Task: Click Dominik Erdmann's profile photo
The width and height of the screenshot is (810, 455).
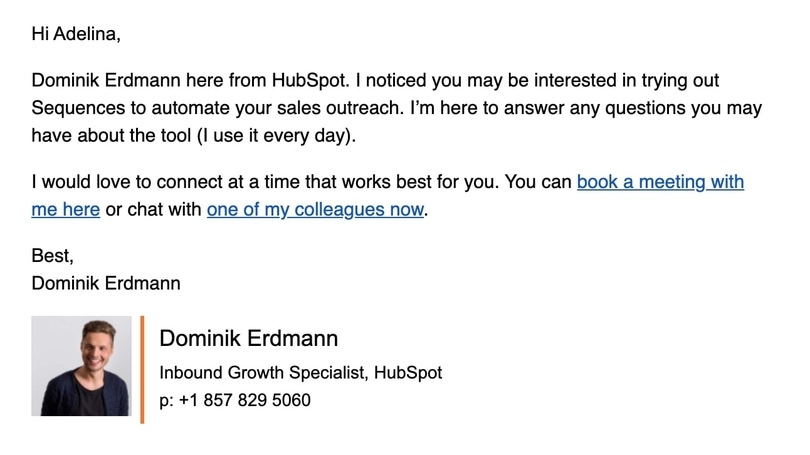Action: (x=81, y=366)
